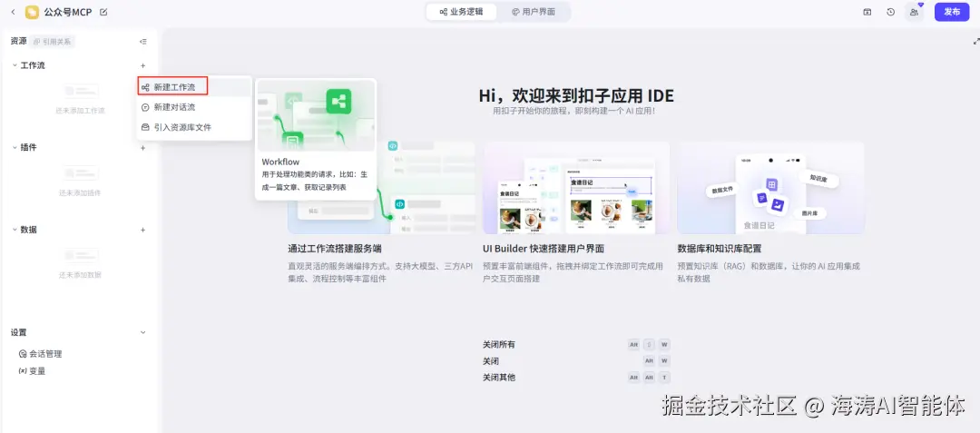
Task: Collapse the 插件 section
Action: click(x=15, y=147)
